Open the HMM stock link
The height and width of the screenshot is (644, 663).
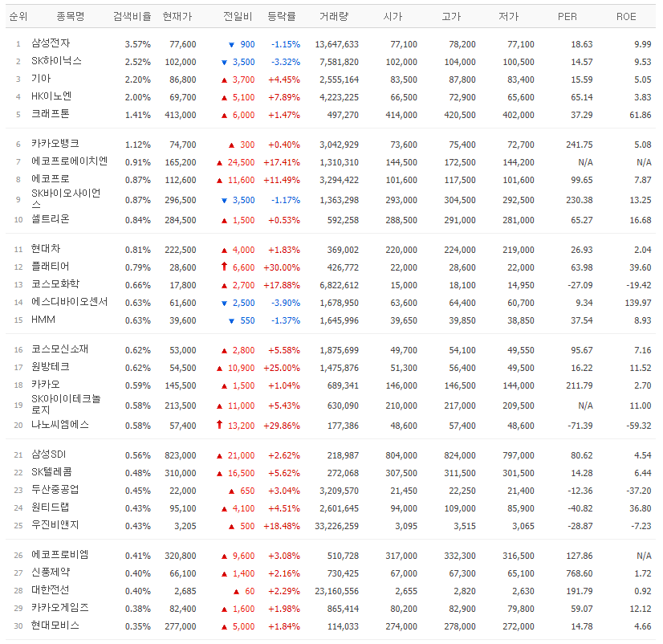click(43, 320)
